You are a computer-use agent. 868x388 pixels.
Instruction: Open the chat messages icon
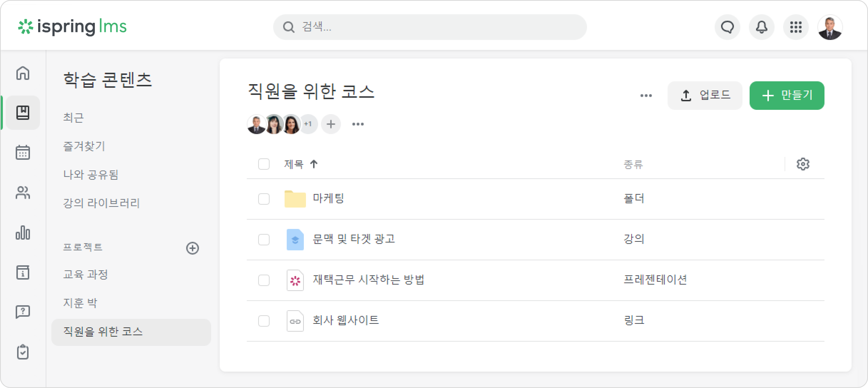pyautogui.click(x=727, y=27)
